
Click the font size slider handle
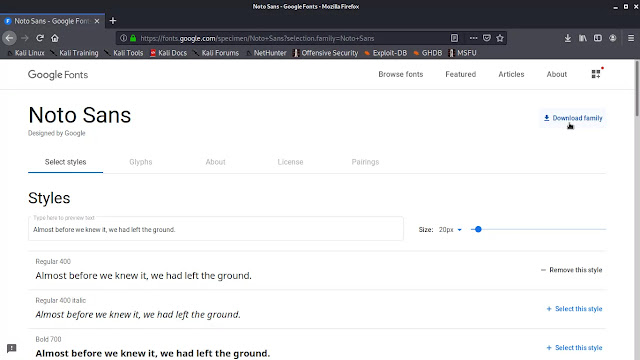[x=478, y=229]
